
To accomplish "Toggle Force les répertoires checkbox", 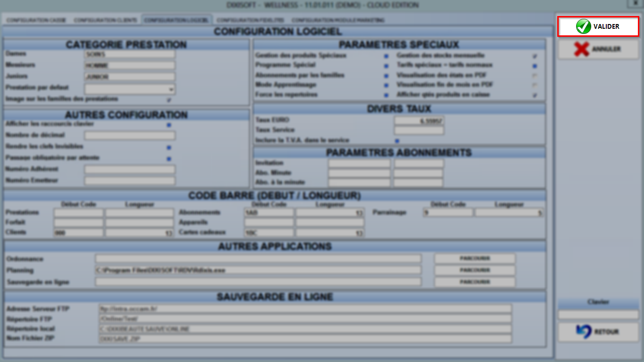I will pyautogui.click(x=386, y=95).
